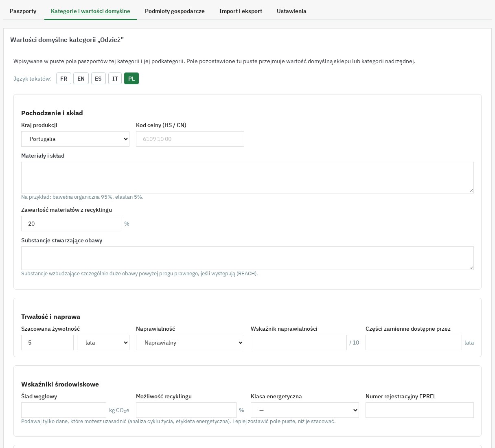Image resolution: width=495 pixels, height=448 pixels.
Task: Click the heading Wskaźniki środowiskowe
Action: tap(60, 384)
